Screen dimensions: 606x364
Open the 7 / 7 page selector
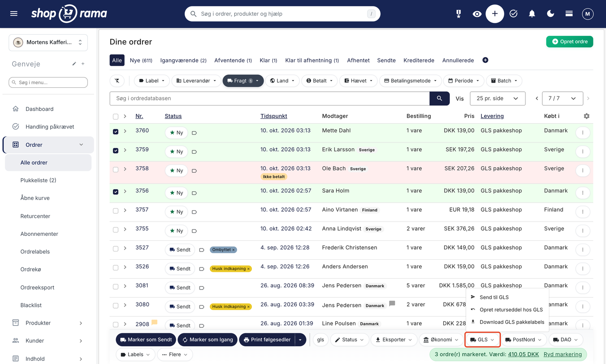[x=563, y=99]
